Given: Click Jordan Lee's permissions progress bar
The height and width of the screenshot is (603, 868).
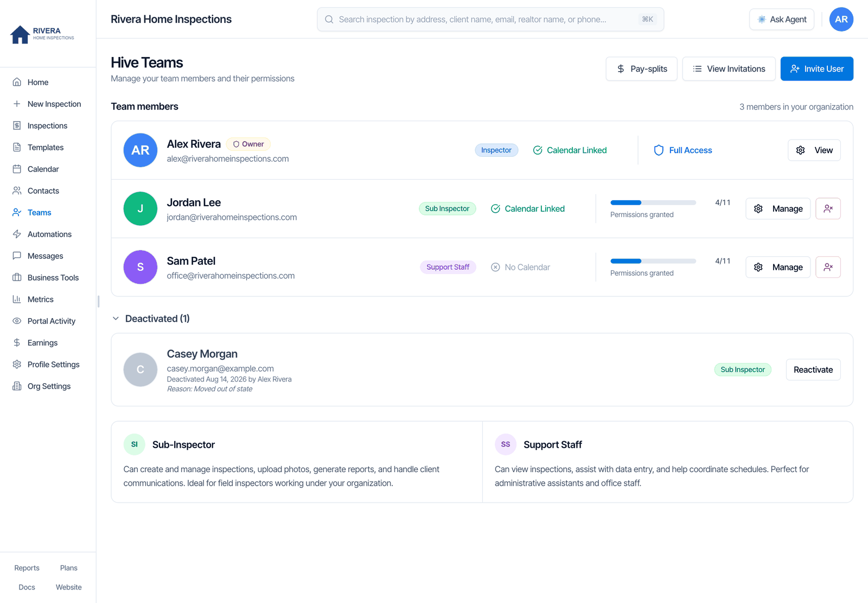Looking at the screenshot, I should point(653,202).
